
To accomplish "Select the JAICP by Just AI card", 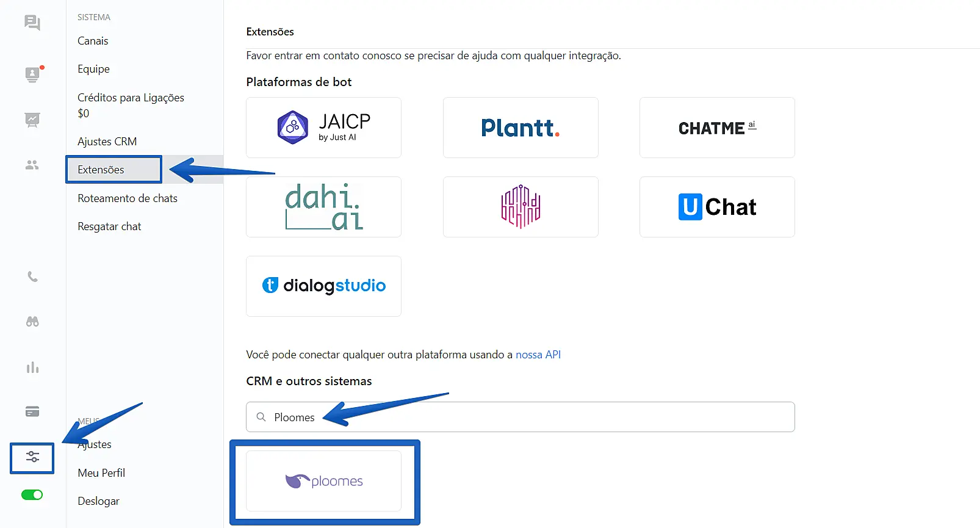I will pos(323,128).
